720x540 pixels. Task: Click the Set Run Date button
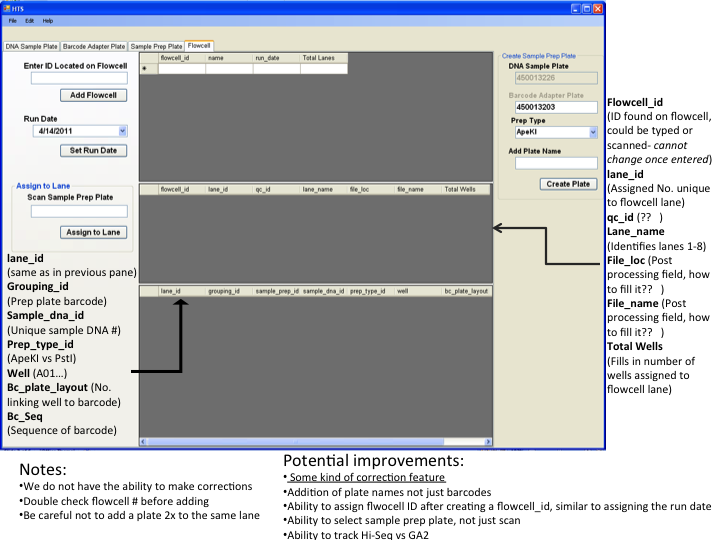tap(93, 150)
